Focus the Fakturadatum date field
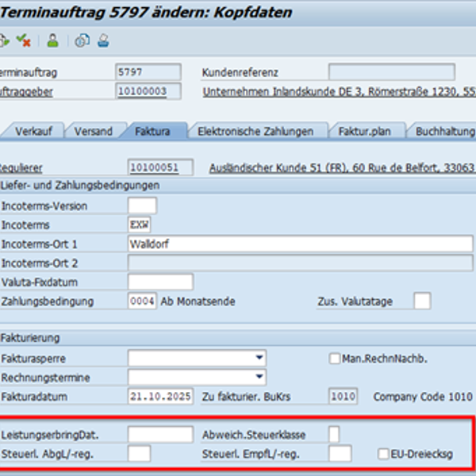This screenshot has width=476, height=476. click(160, 396)
